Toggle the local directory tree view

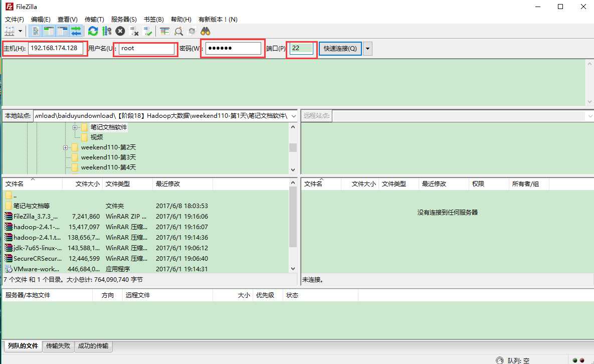point(49,31)
